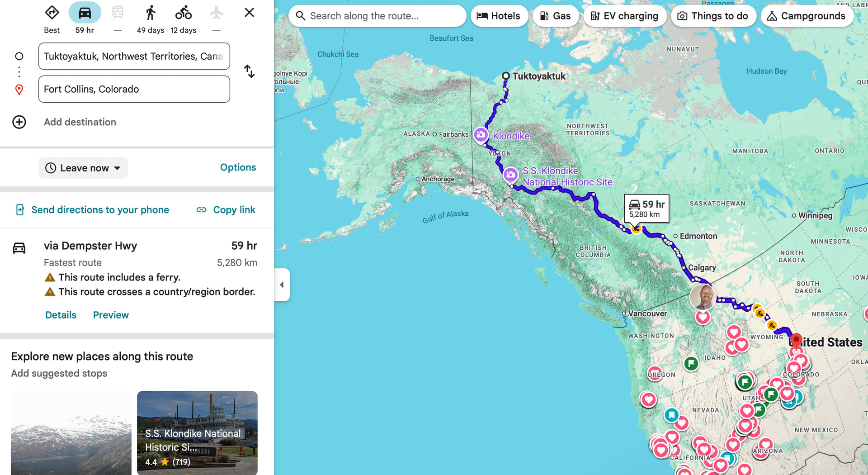
Task: Open the Leave now dropdown
Action: click(83, 168)
